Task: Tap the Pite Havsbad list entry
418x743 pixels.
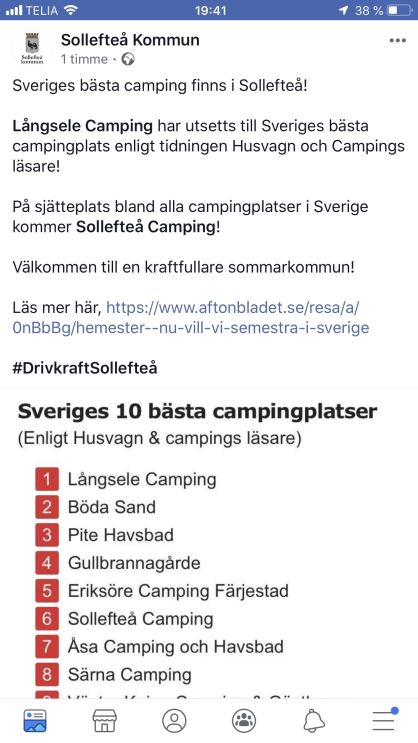Action: 121,535
